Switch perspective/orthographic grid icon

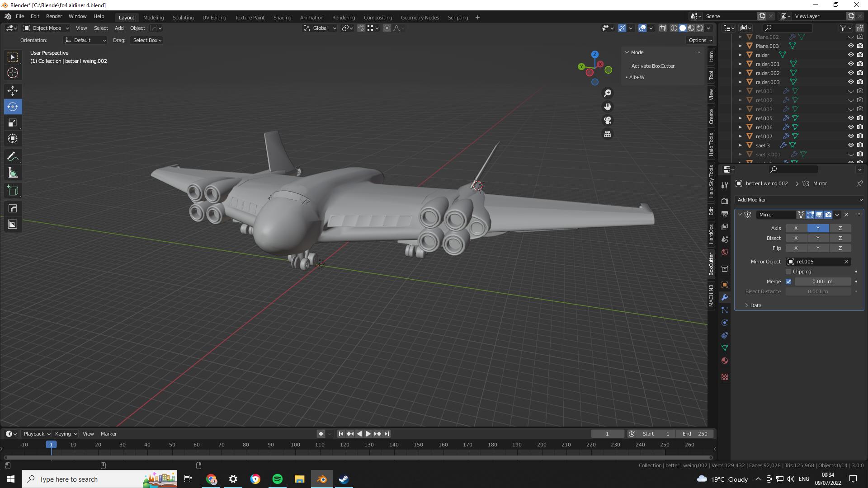click(x=608, y=134)
